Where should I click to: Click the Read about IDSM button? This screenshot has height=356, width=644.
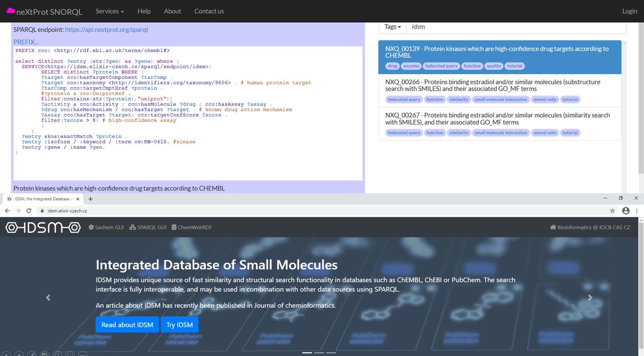pyautogui.click(x=127, y=325)
